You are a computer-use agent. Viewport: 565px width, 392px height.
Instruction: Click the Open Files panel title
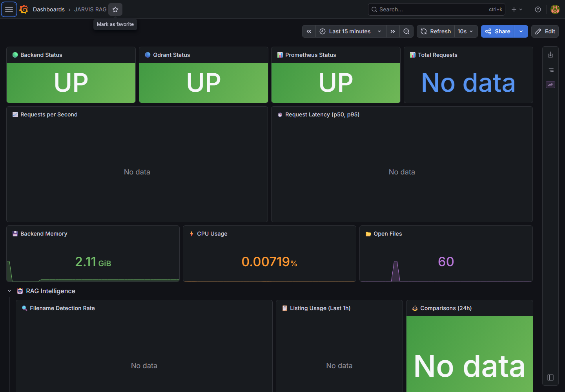coord(388,234)
